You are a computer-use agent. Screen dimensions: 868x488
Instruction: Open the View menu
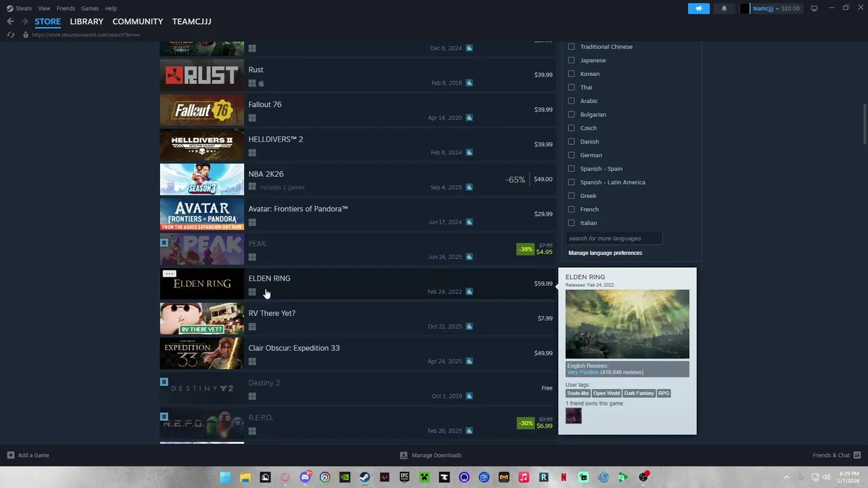click(44, 8)
